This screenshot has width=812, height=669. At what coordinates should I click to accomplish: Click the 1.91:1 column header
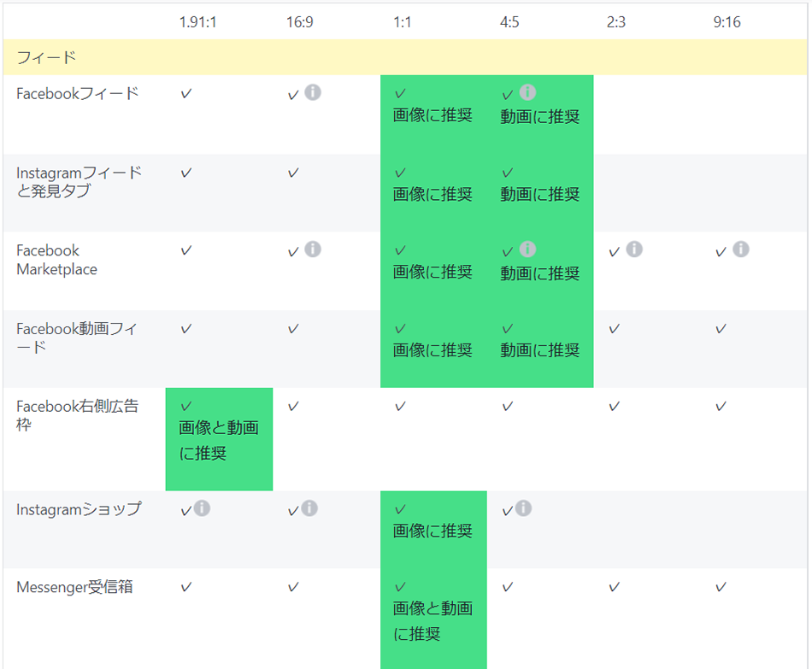click(197, 22)
